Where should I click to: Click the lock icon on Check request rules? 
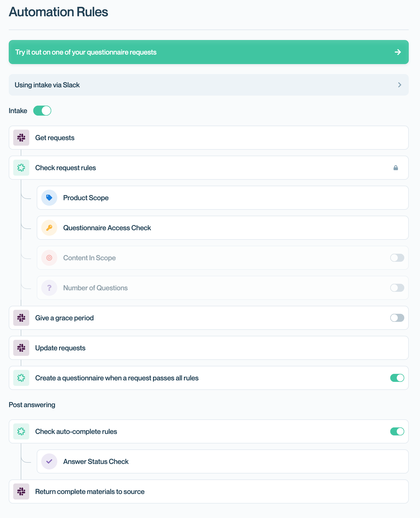pos(396,168)
